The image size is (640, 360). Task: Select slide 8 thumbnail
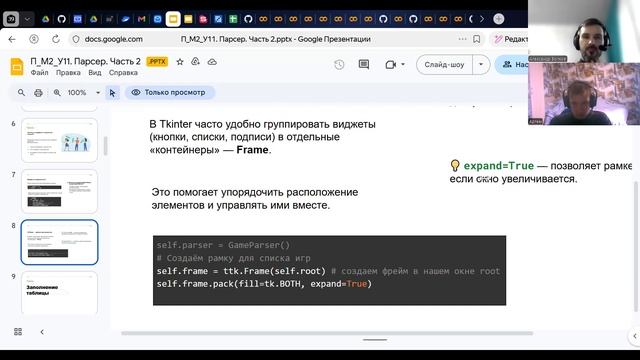pyautogui.click(x=60, y=242)
